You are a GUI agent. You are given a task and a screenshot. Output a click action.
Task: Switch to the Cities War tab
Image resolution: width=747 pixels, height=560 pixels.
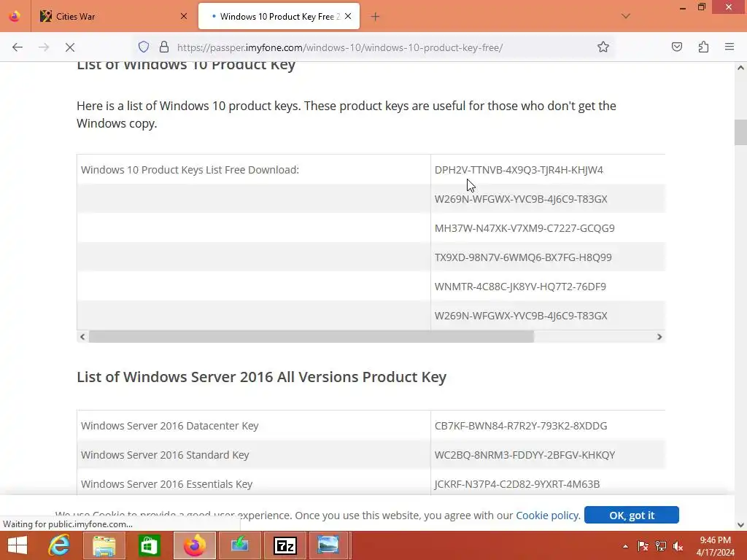tap(113, 16)
